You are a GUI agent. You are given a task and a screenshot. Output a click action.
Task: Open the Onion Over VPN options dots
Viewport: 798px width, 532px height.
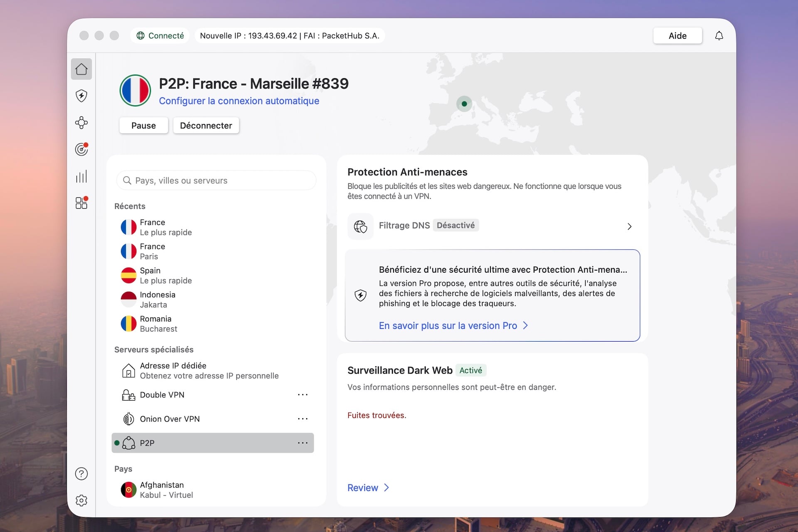303,419
